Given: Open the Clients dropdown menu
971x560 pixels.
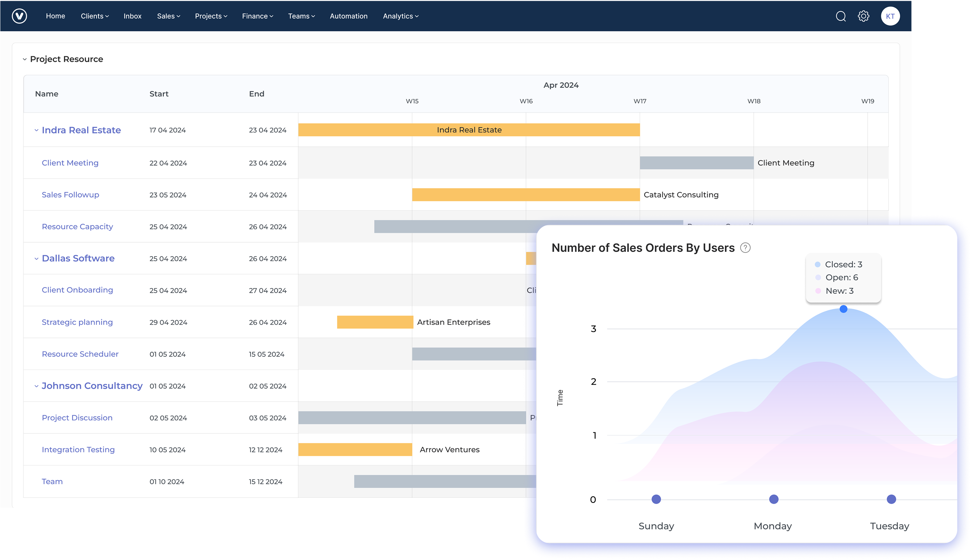Looking at the screenshot, I should coord(95,16).
